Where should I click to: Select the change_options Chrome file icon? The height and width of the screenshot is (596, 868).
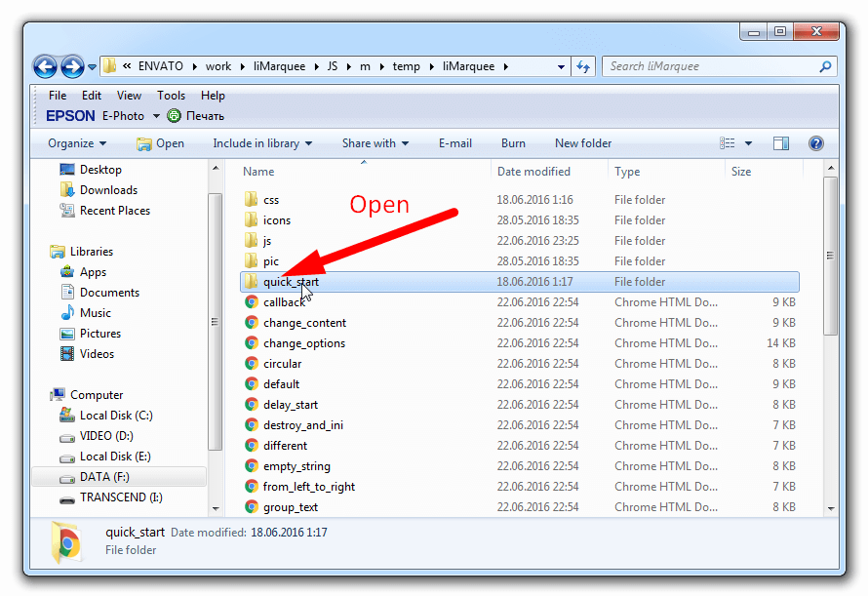pyautogui.click(x=252, y=342)
